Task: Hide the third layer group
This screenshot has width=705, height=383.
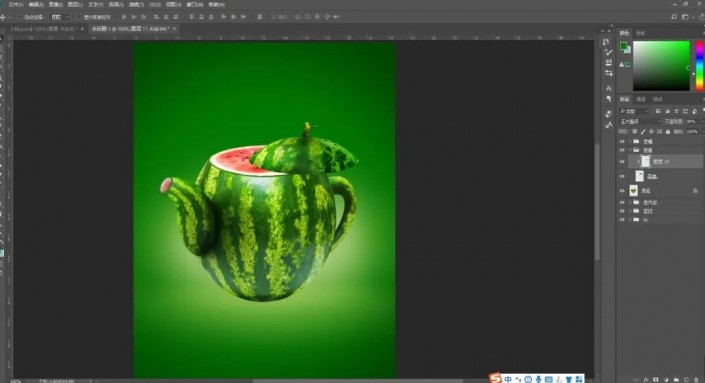Action: coord(622,202)
